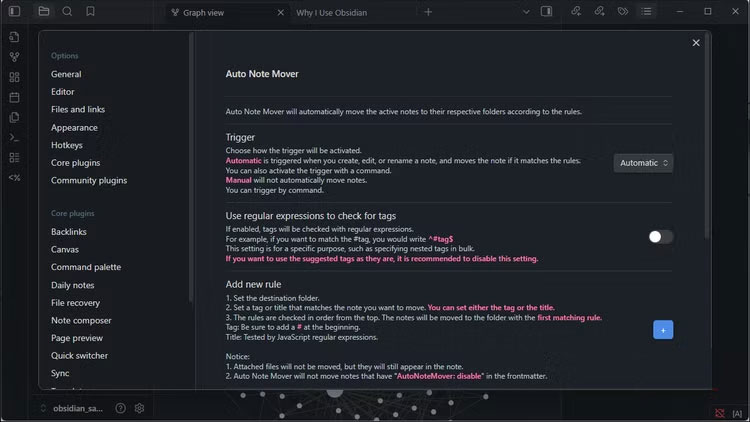
Task: Open the settings gear icon at bottom
Action: pyautogui.click(x=139, y=408)
